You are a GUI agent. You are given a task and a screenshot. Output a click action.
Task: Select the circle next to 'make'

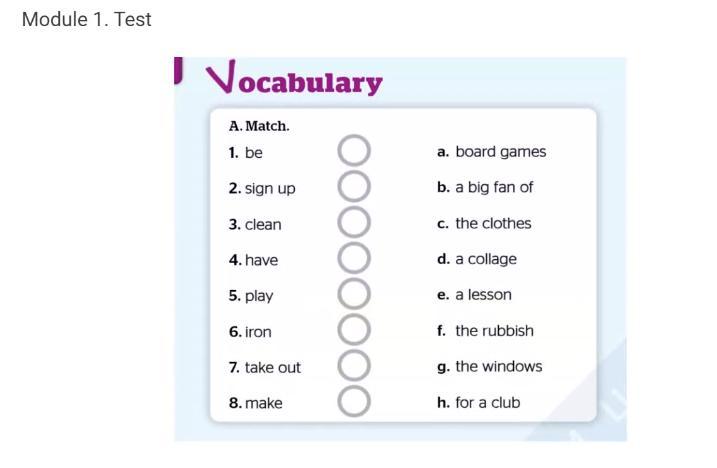(354, 401)
